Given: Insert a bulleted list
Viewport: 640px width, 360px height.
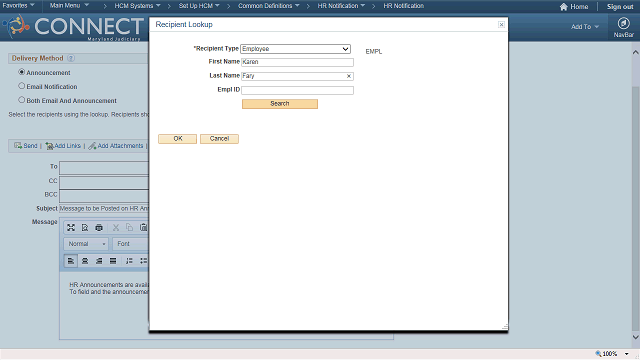Looking at the screenshot, I should coord(143,261).
